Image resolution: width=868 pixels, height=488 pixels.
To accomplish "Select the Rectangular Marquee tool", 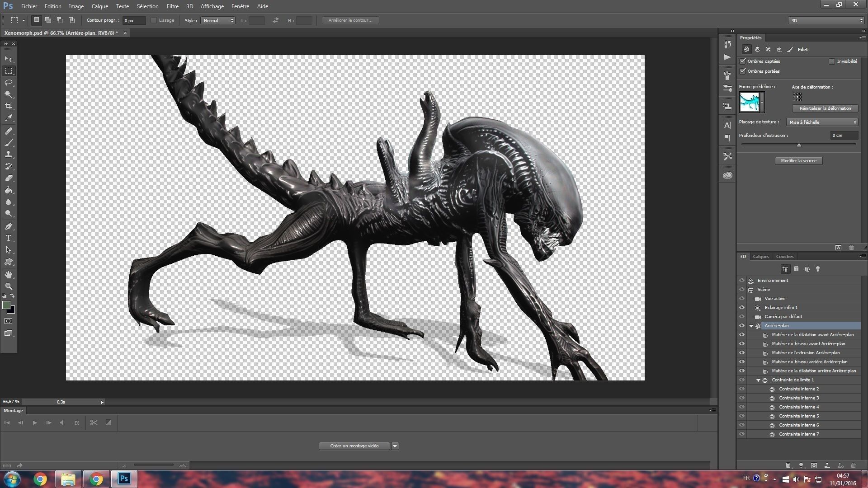I will [9, 71].
